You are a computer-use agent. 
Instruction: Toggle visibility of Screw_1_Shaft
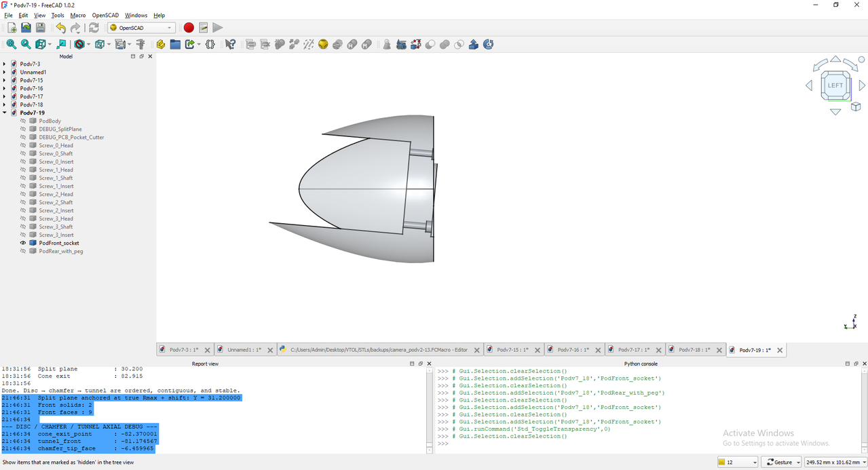23,178
